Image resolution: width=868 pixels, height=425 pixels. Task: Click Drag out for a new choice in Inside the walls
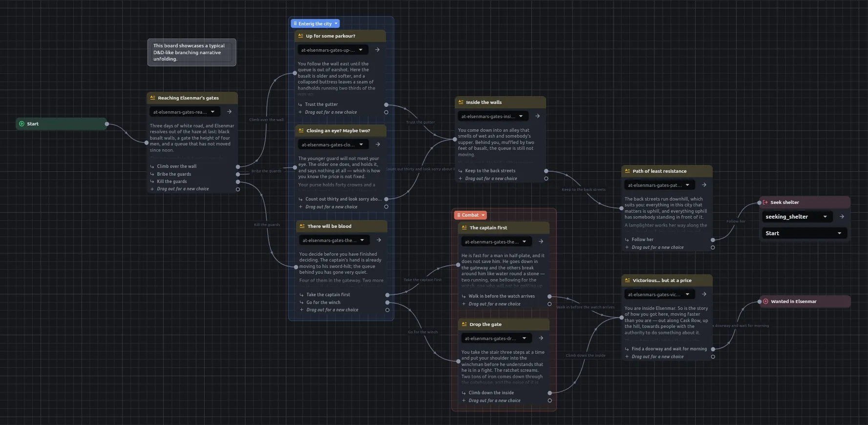[x=491, y=179]
